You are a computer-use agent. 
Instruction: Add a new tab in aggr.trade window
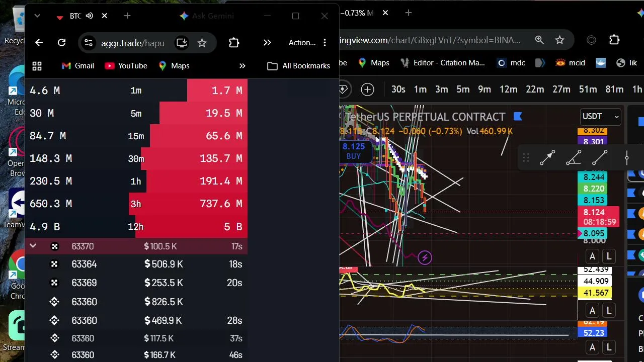click(x=127, y=16)
